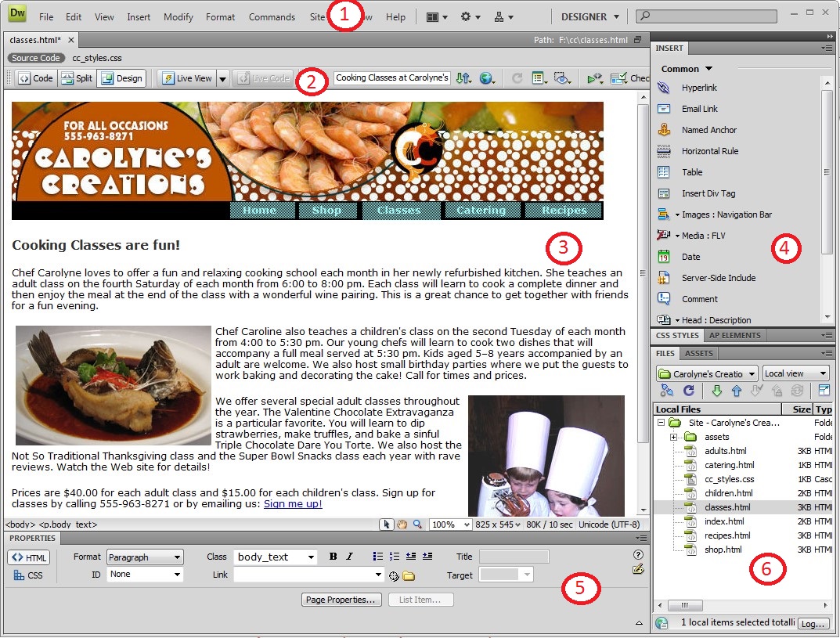Open the Help menu

(395, 17)
